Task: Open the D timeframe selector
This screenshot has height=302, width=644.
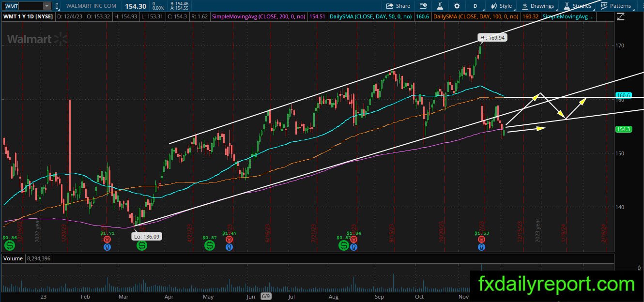Action: [475, 6]
